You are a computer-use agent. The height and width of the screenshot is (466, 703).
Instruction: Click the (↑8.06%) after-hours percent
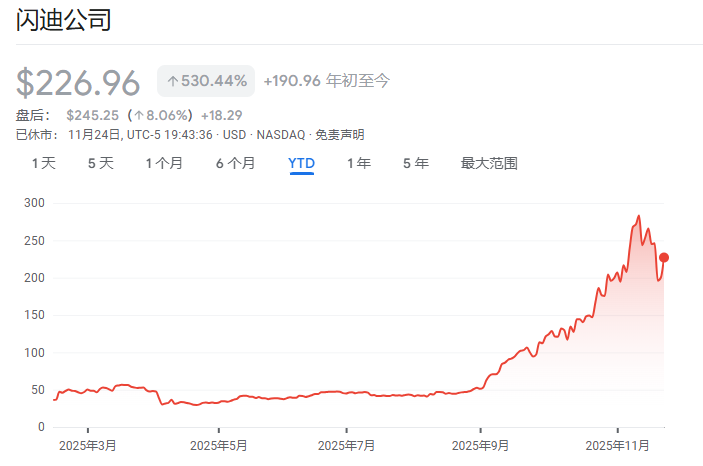(x=160, y=115)
